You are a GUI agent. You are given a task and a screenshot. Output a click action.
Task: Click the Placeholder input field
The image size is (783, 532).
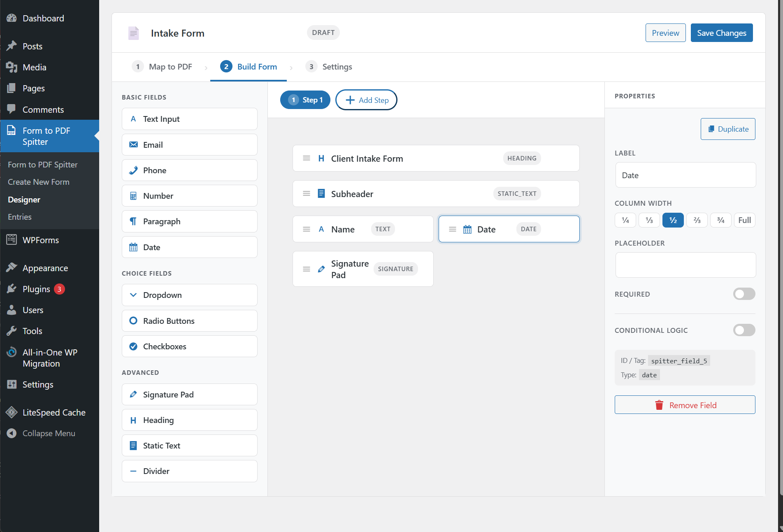[685, 265]
